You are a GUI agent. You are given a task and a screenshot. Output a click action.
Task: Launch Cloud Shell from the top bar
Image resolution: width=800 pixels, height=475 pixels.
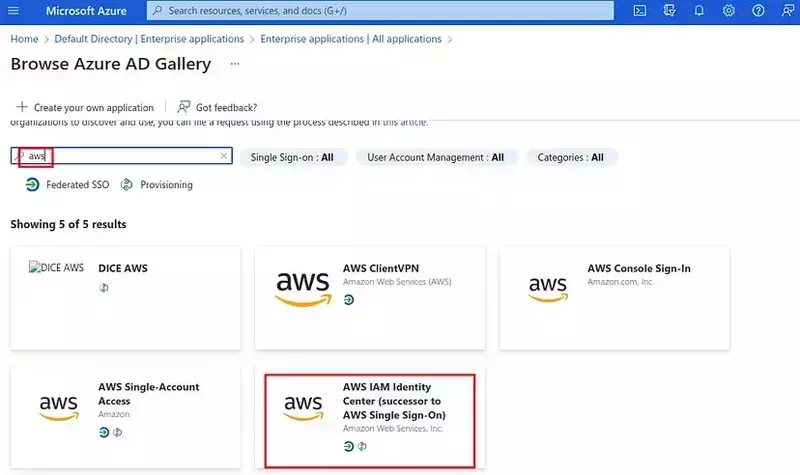click(640, 11)
